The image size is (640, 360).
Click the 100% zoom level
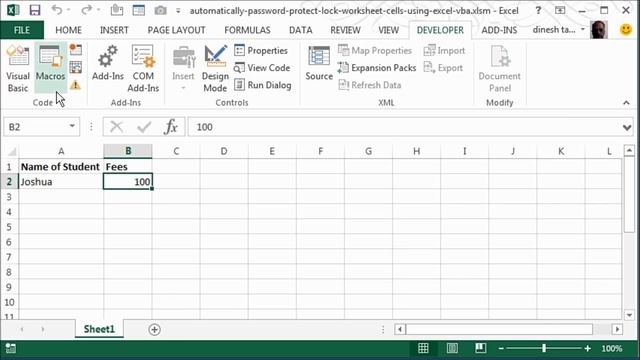(x=612, y=349)
